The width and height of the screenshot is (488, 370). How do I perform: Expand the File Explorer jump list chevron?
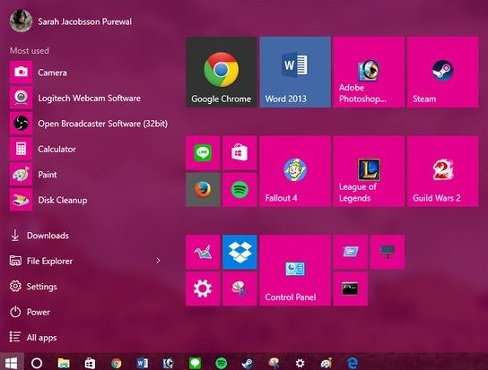point(158,261)
